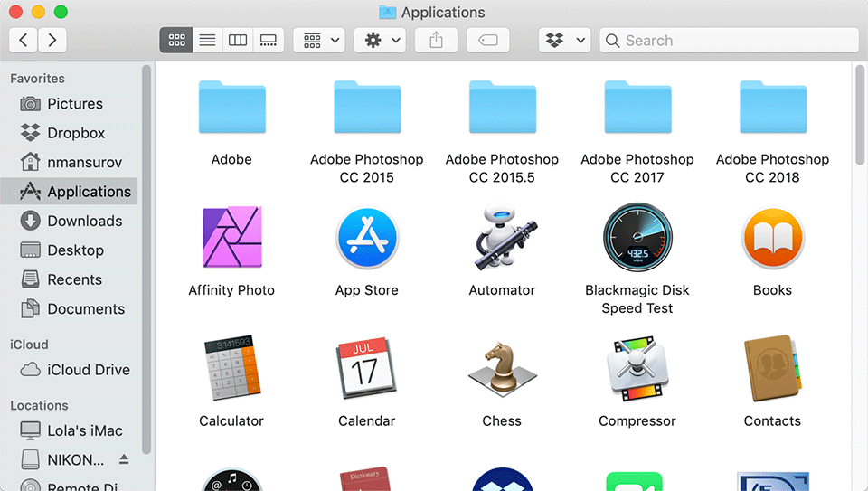Click the Edit Tags toolbar button
Image resolution: width=868 pixels, height=491 pixels.
487,40
